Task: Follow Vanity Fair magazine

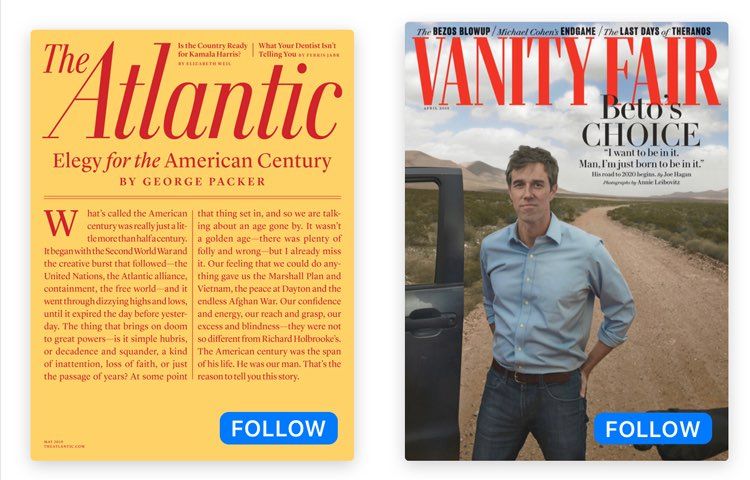Action: (x=653, y=428)
